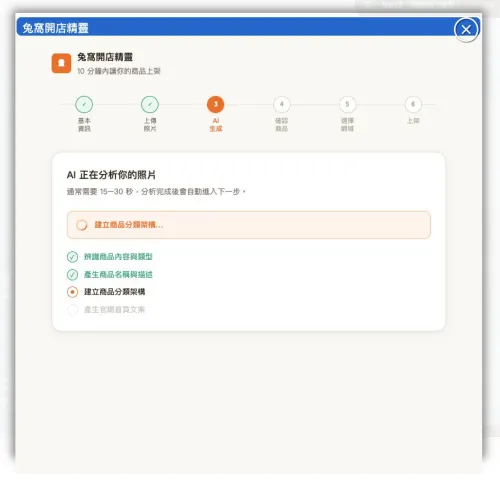This screenshot has width=500, height=485.
Task: Close the 免寫開店精靈 dialog
Action: pos(466,30)
